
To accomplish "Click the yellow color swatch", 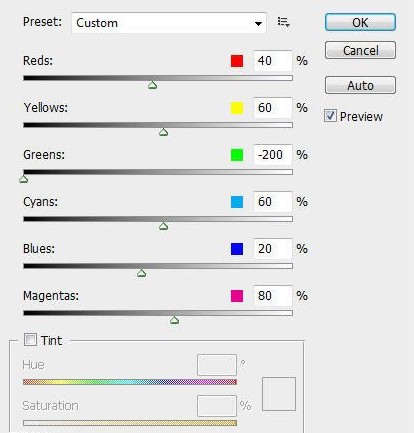I will click(x=237, y=108).
